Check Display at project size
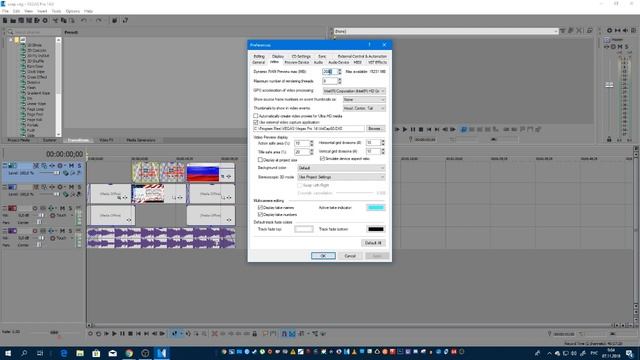The image size is (640, 360). 260,160
